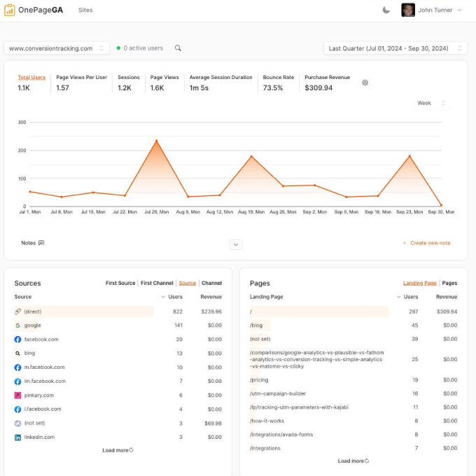Click John Turner profile avatar
The image size is (476, 476).
407,10
